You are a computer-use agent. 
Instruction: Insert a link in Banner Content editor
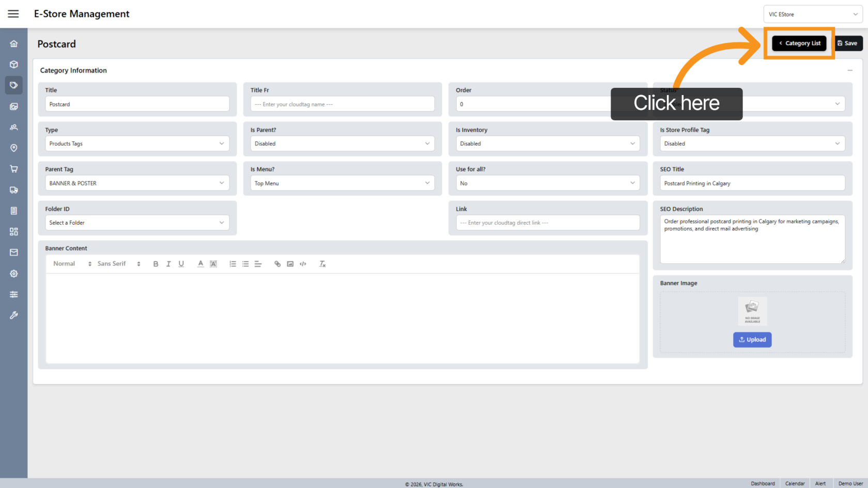277,264
